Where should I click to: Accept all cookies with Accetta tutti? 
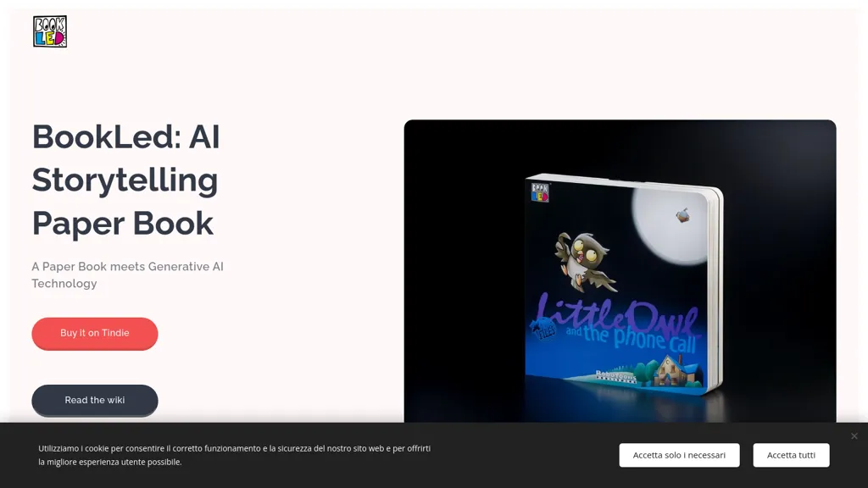point(791,455)
